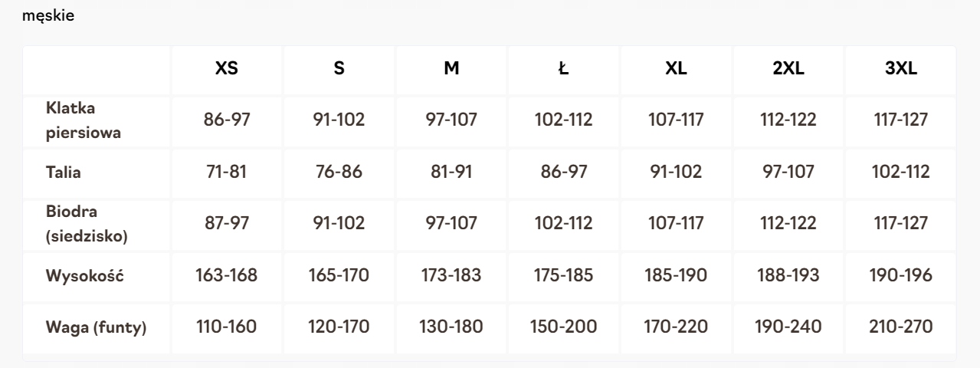Viewport: 980px width, 368px height.
Task: Select the Talia row label
Action: pyautogui.click(x=64, y=172)
